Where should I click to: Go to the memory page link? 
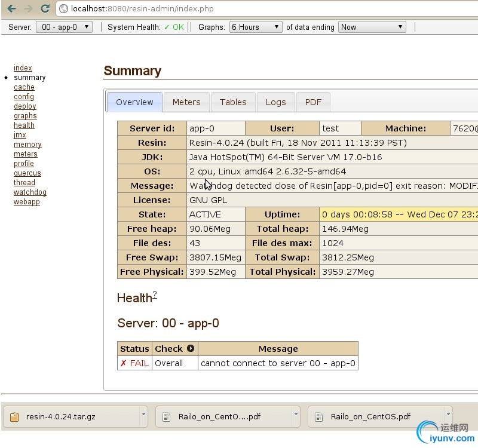(27, 145)
